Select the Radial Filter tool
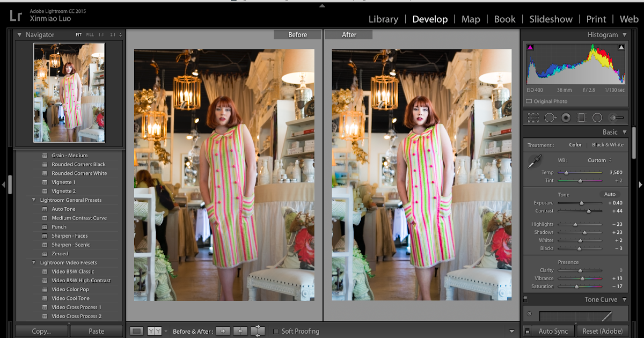The width and height of the screenshot is (644, 338). pos(597,117)
